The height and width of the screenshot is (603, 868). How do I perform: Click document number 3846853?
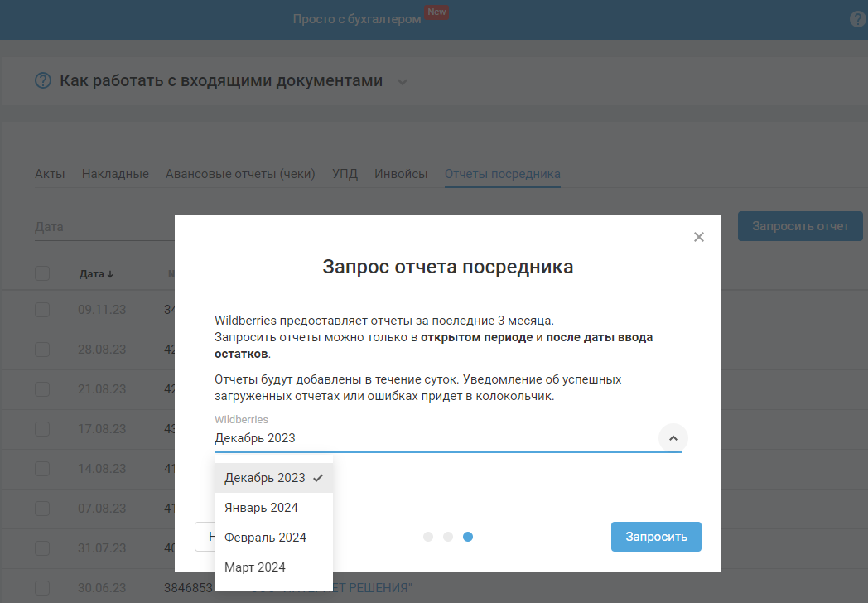[x=188, y=588]
